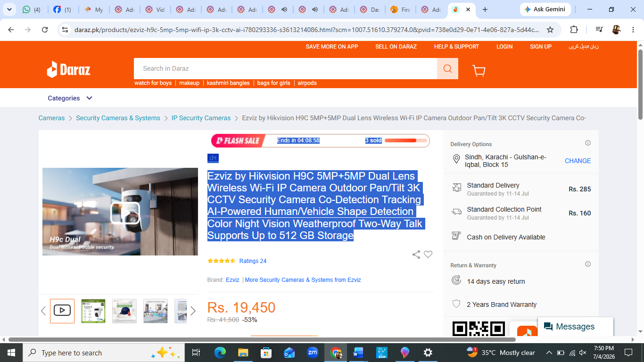The height and width of the screenshot is (362, 644).
Task: Click the LOGIN link
Action: click(x=504, y=47)
